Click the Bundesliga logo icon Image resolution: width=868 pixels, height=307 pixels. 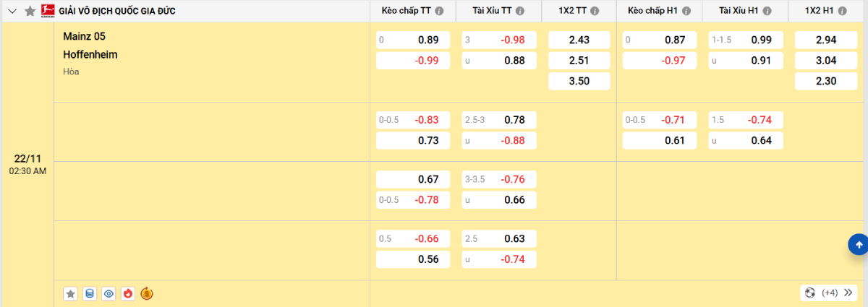coord(48,12)
